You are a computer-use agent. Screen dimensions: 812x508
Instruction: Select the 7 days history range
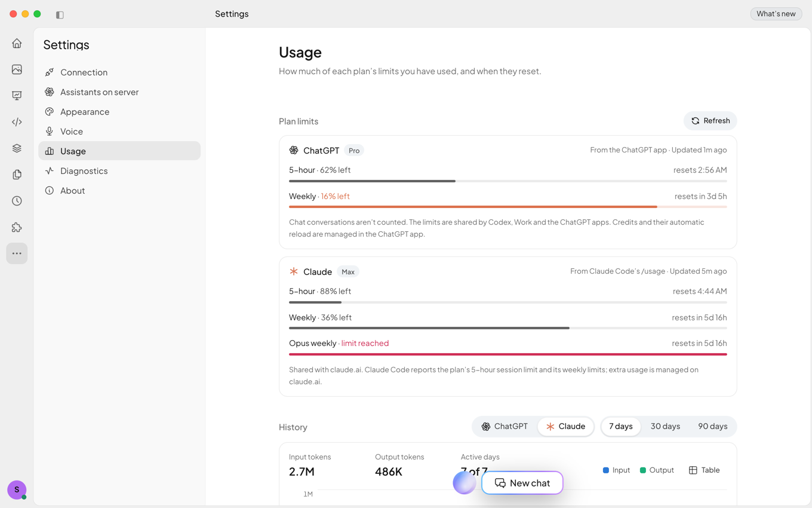[x=621, y=426]
